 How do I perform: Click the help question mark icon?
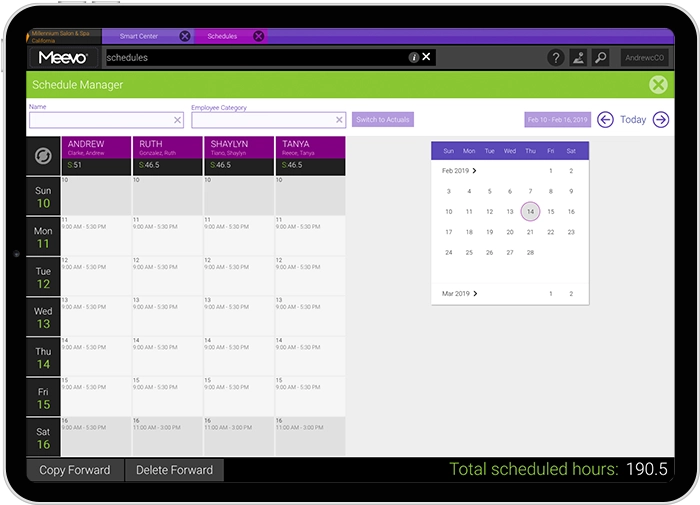coord(556,58)
